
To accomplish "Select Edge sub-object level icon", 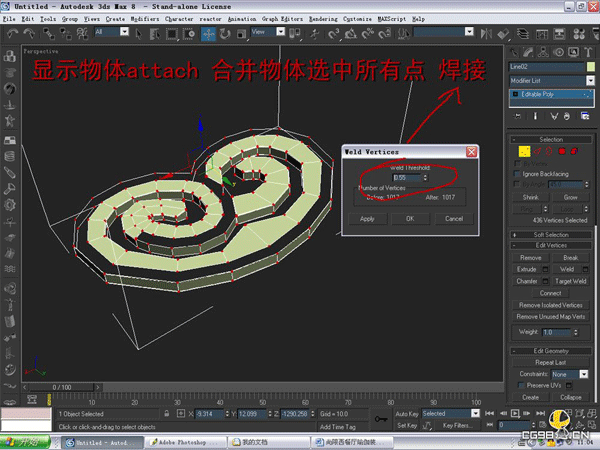I will (537, 152).
